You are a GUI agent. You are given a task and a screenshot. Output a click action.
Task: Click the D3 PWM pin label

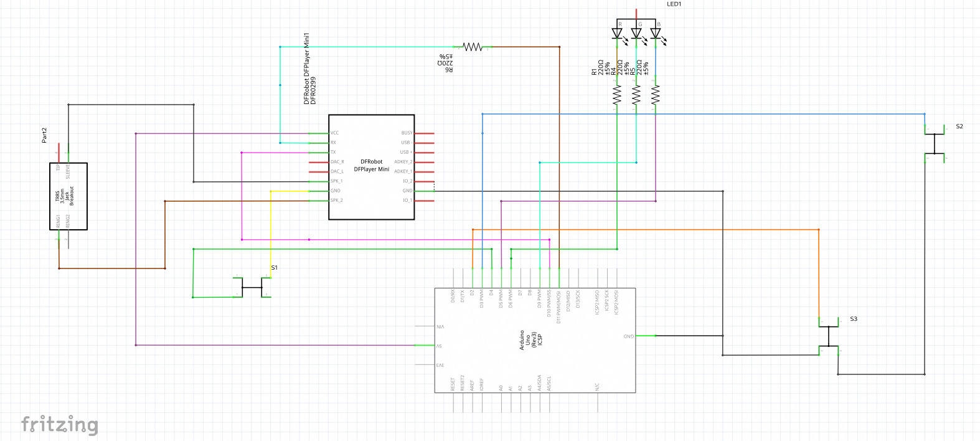[x=482, y=299]
